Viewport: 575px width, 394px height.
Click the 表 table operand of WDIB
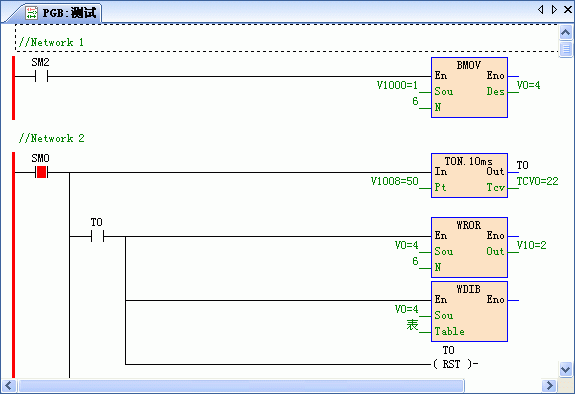click(x=412, y=325)
